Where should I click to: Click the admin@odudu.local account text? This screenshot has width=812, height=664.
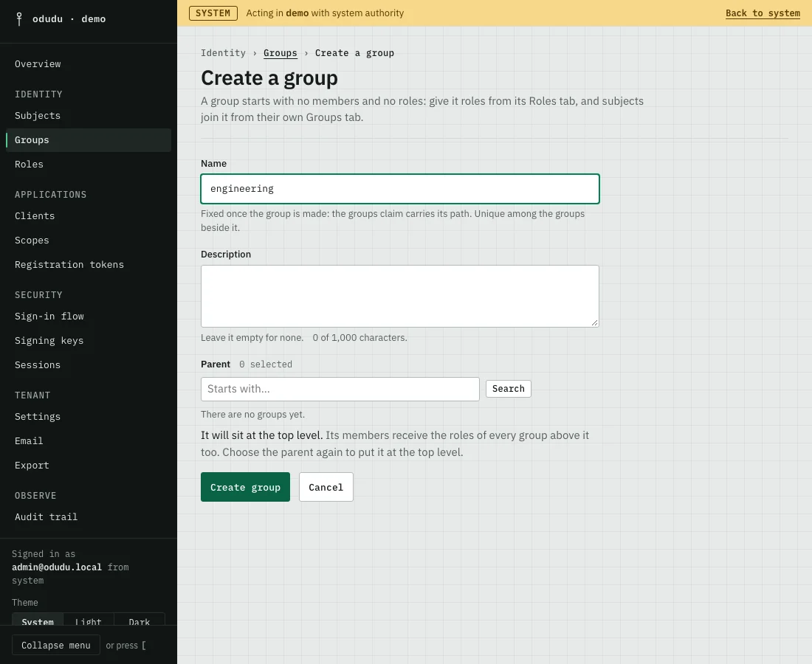click(57, 567)
